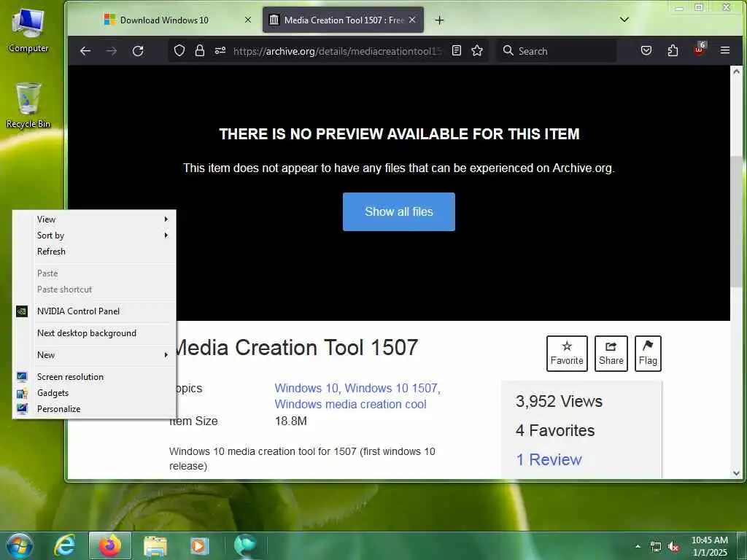Image resolution: width=747 pixels, height=560 pixels.
Task: Open site permissions icon in address bar
Action: click(x=220, y=50)
